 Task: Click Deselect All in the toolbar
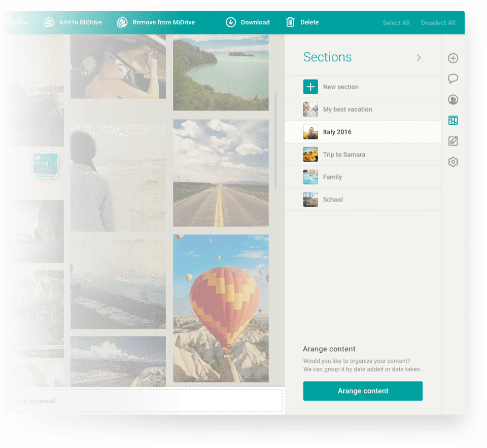pos(438,23)
